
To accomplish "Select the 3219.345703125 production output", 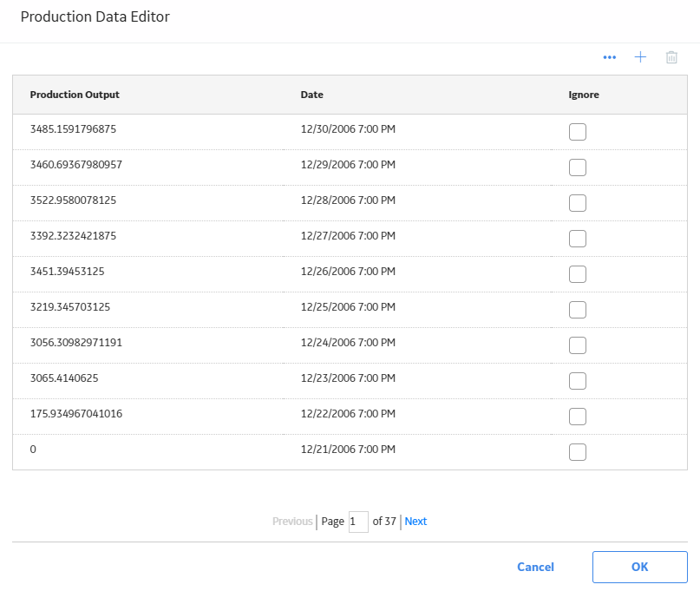I will point(70,307).
